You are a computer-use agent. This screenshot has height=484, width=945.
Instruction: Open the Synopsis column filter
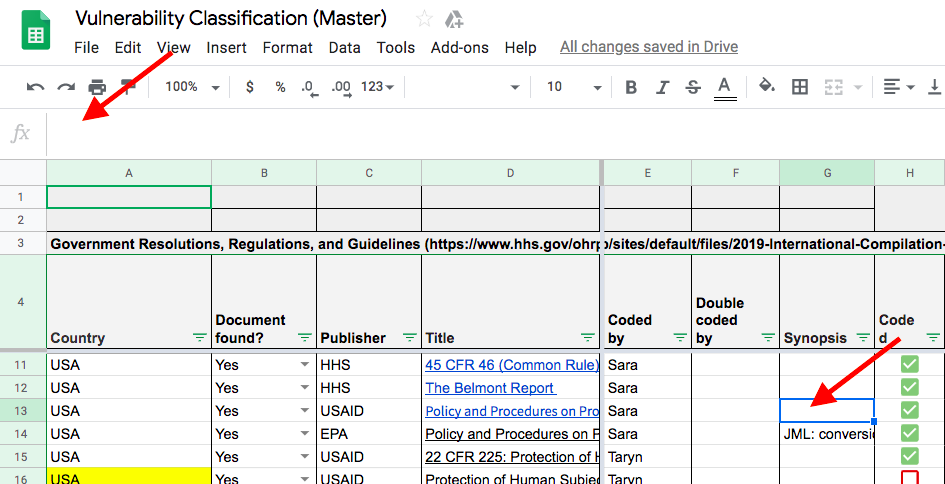863,338
